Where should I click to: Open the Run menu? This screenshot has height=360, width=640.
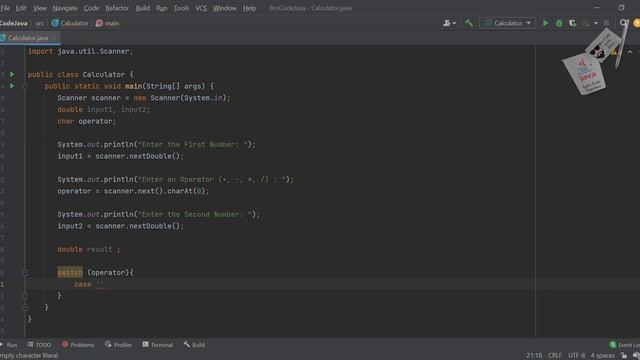pos(162,8)
